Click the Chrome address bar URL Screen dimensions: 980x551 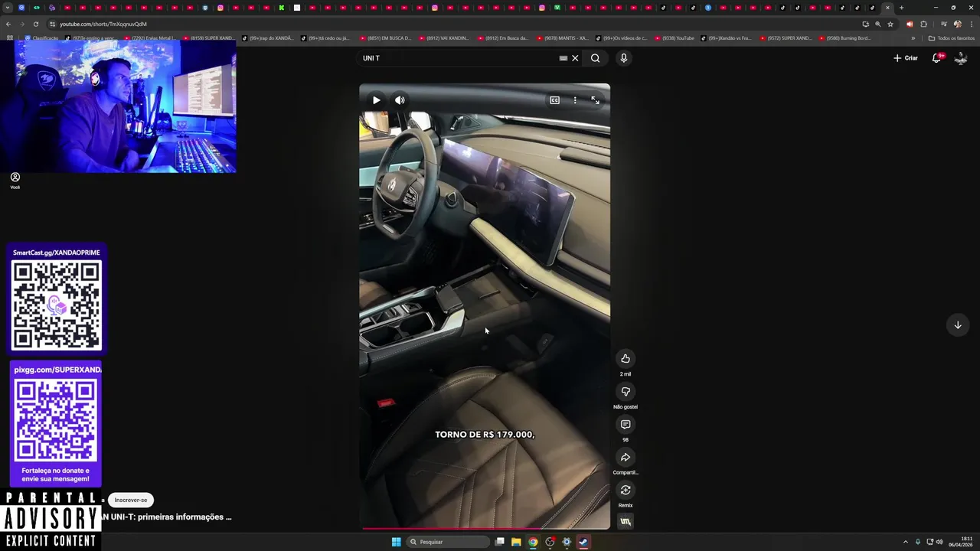(103, 24)
